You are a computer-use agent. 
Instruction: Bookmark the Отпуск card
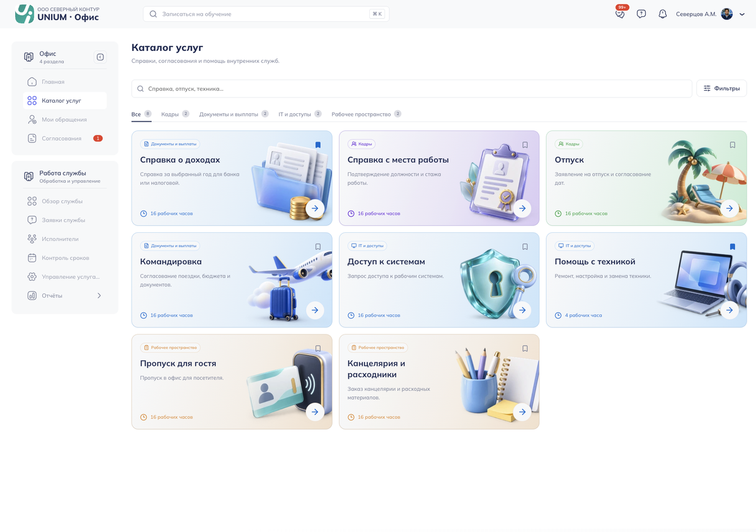(x=733, y=145)
